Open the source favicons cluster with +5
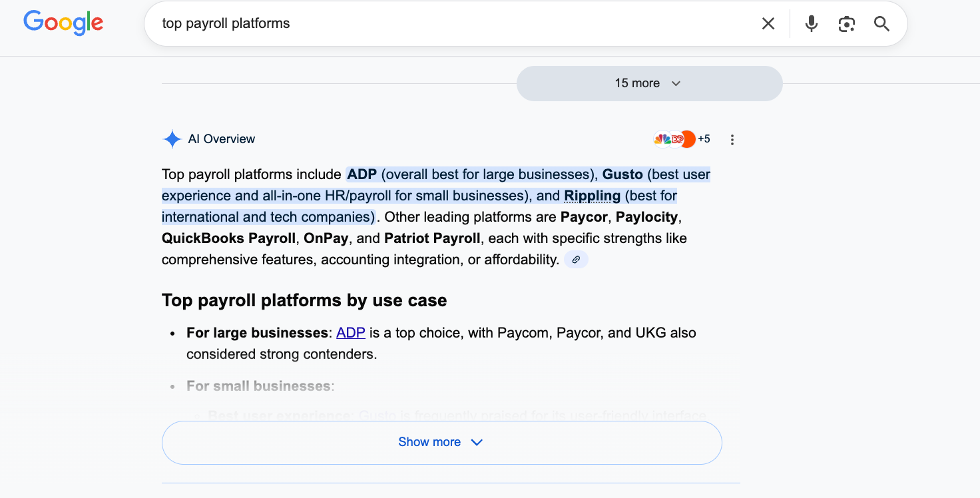980x498 pixels. point(682,139)
